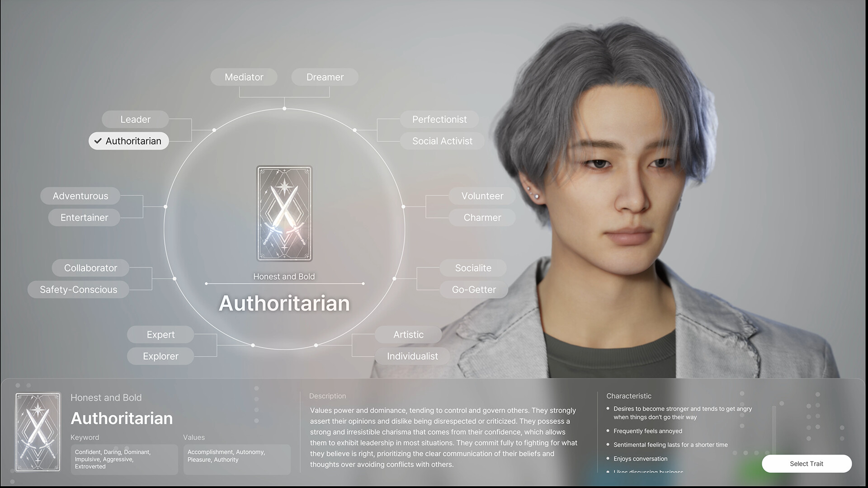Click the Individualist archetype node icon
Viewport: 868px width, 488px height.
click(413, 356)
